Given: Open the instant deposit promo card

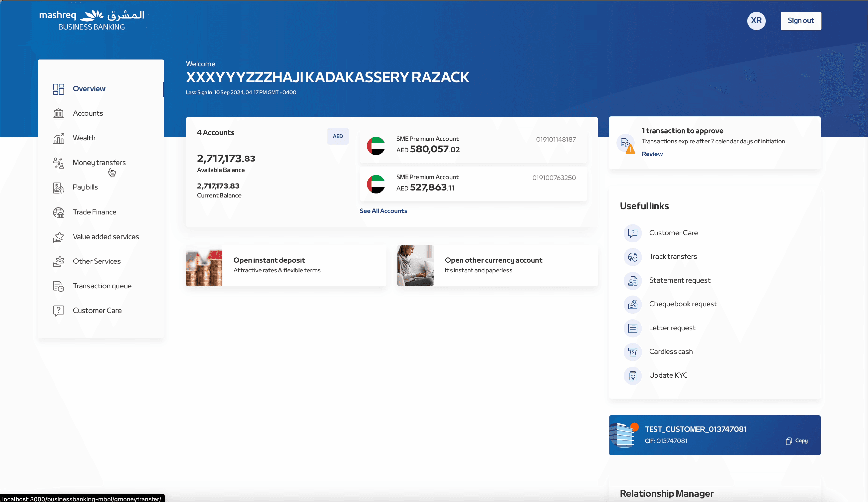Looking at the screenshot, I should click(286, 266).
